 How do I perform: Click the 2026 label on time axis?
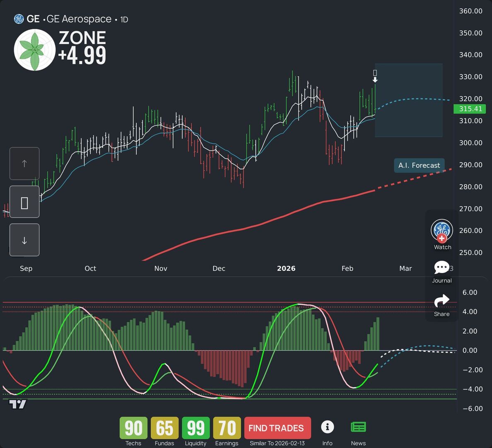point(286,268)
